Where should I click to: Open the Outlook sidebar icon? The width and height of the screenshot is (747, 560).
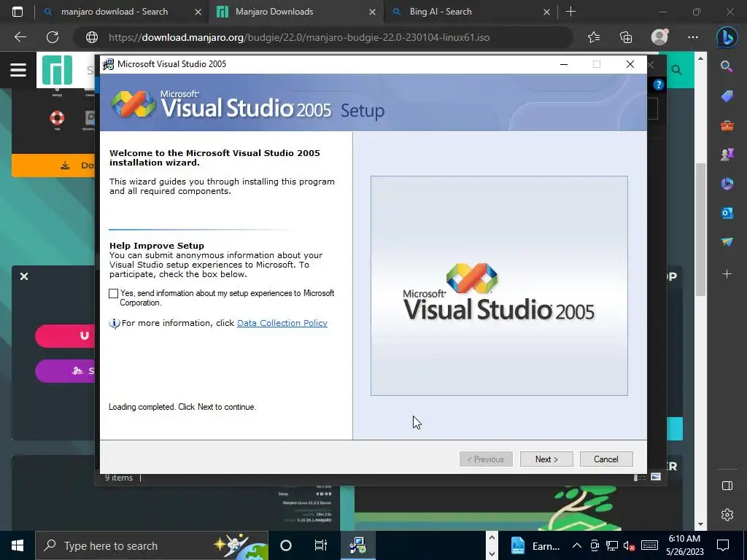727,213
